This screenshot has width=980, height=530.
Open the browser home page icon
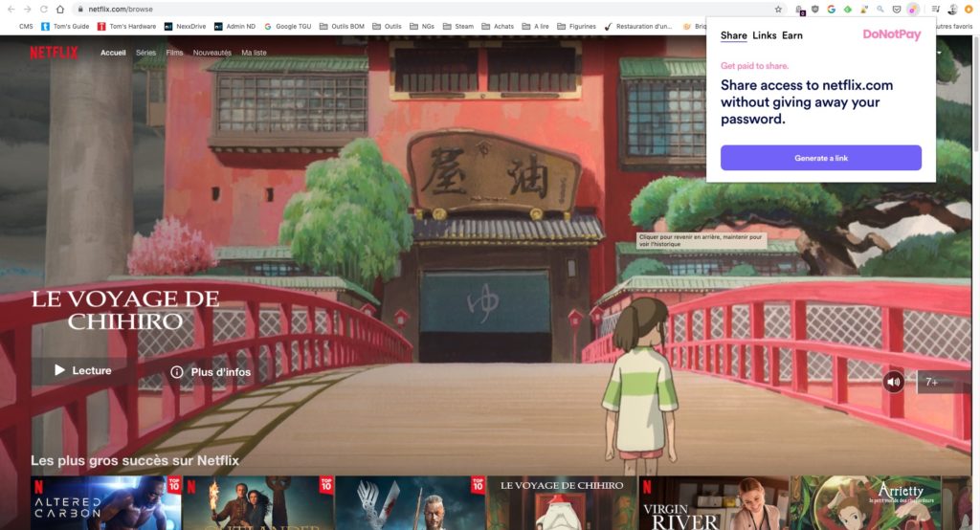60,10
